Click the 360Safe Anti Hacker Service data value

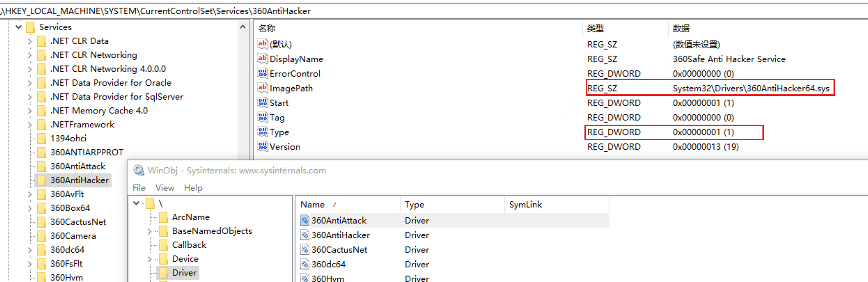tap(729, 59)
